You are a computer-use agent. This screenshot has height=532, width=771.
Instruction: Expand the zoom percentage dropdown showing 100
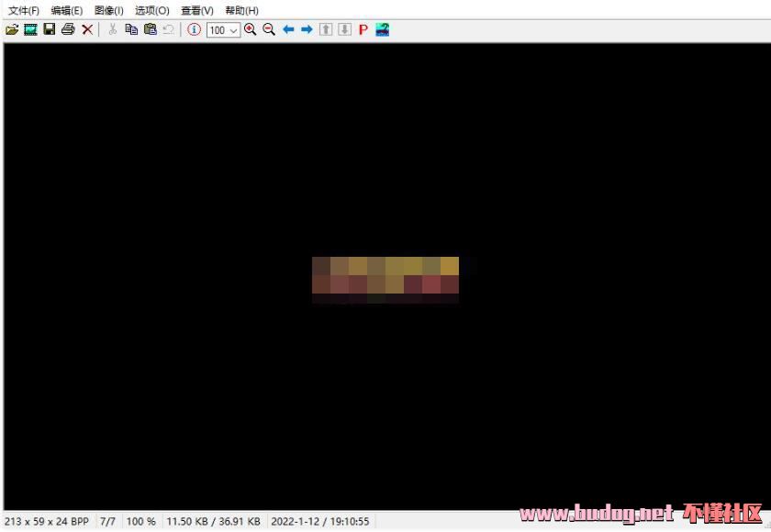234,30
